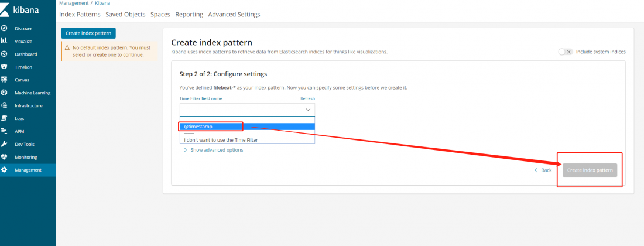Click the Logs sidebar icon
The height and width of the screenshot is (246, 644).
[4, 118]
